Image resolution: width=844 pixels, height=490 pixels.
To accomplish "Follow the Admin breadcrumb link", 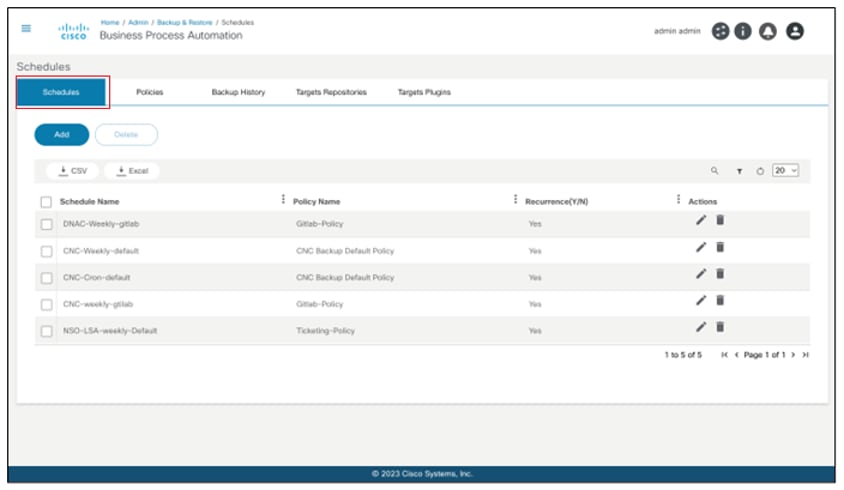I will point(138,22).
